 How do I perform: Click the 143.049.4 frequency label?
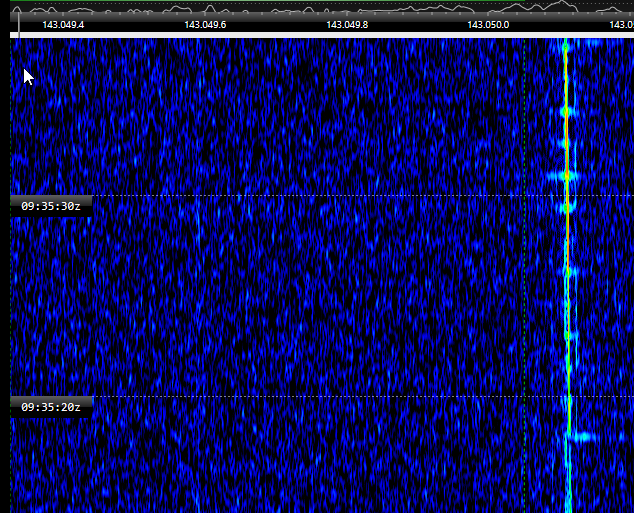coord(63,25)
